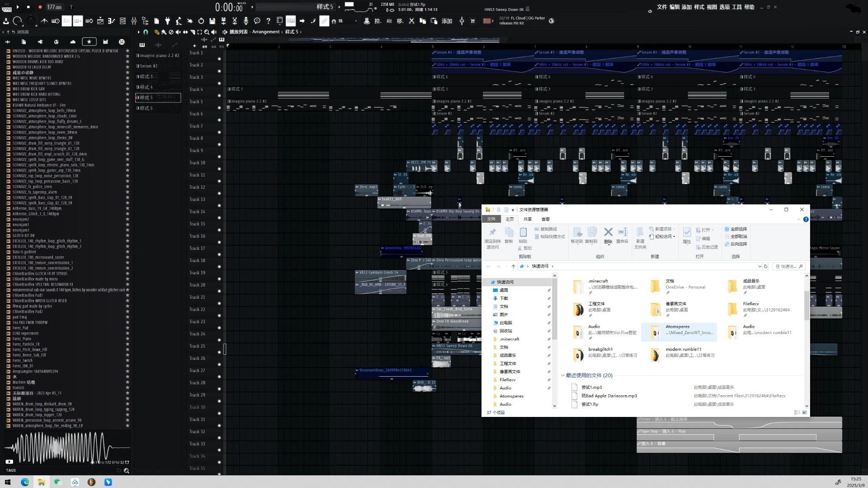The height and width of the screenshot is (488, 868).
Task: Switch to the 共享 tab in Explorer
Action: [528, 219]
